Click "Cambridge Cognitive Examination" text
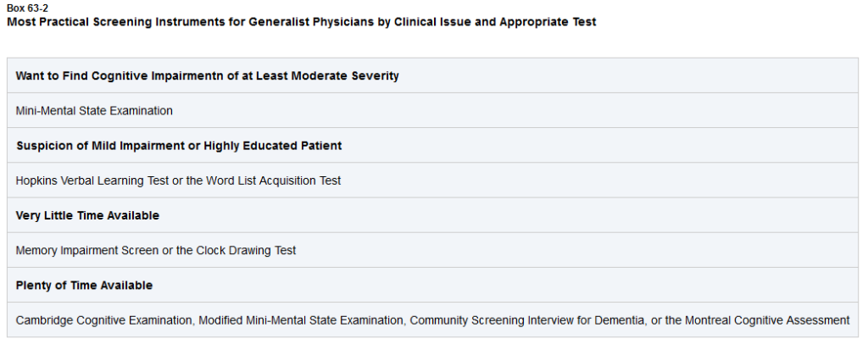868x350 pixels. click(x=102, y=320)
